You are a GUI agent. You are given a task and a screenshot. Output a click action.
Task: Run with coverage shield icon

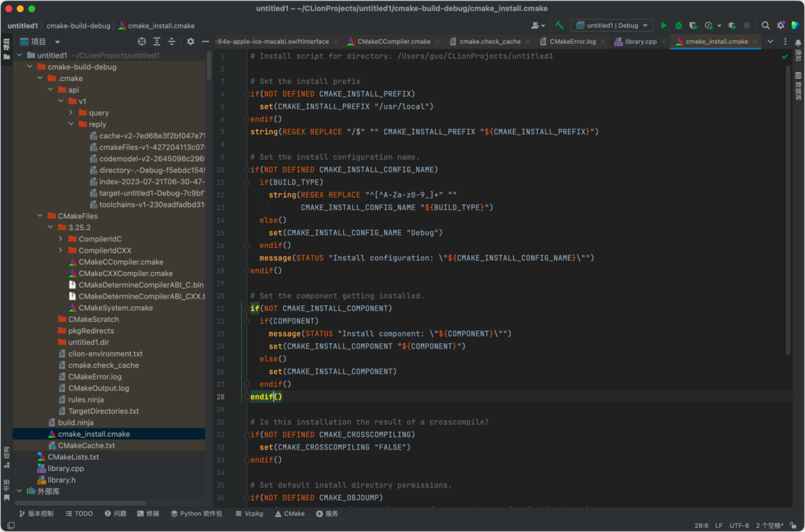(693, 25)
